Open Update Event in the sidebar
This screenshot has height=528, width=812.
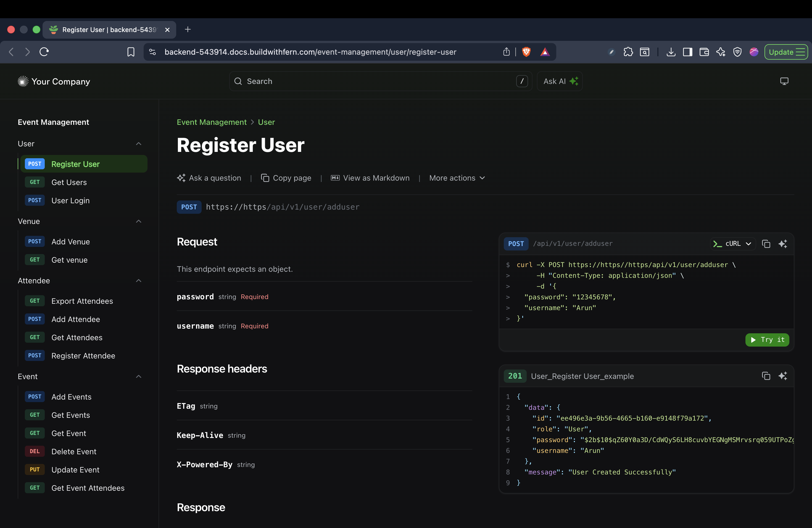tap(84, 470)
